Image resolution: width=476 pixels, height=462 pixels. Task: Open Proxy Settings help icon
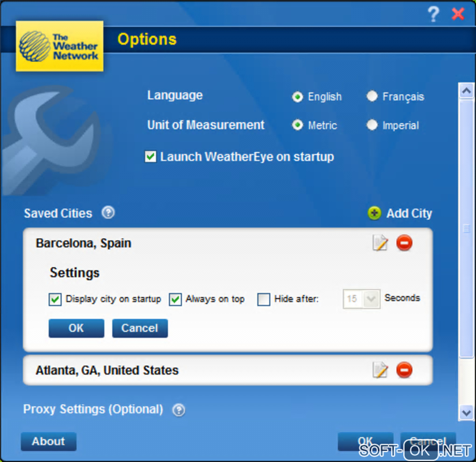178,410
